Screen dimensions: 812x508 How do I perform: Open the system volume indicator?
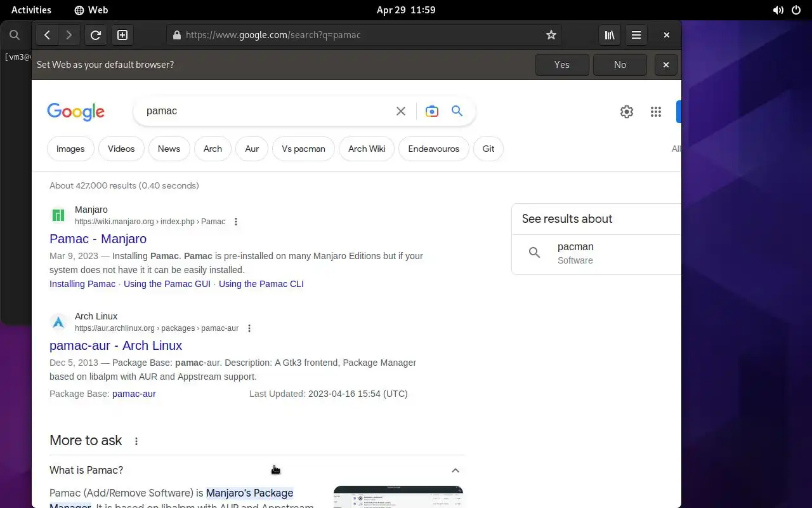[x=778, y=10]
